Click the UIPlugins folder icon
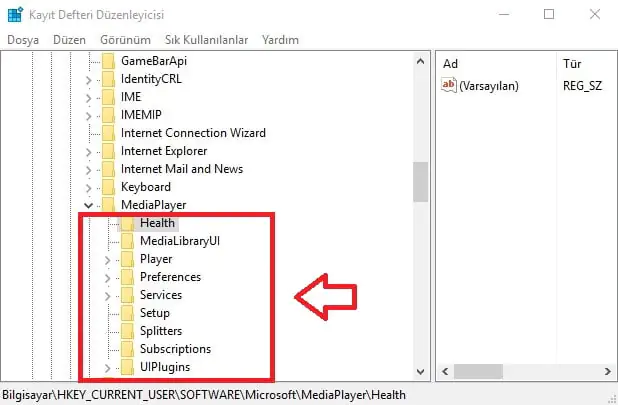 point(127,367)
